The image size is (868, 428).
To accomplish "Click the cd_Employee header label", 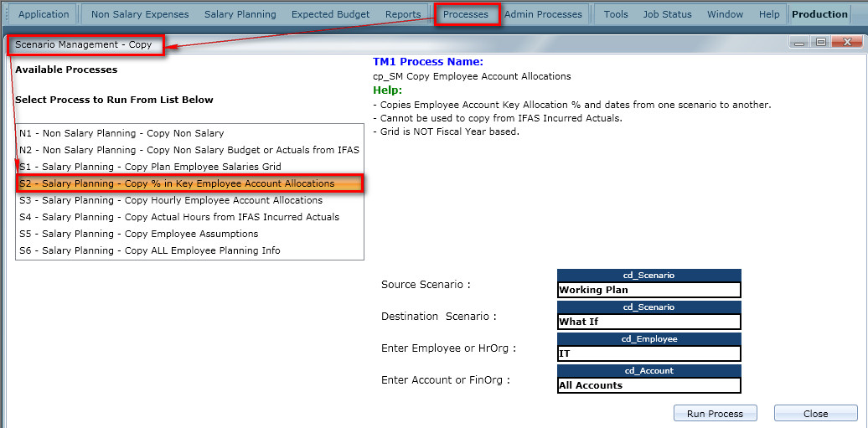I will point(648,339).
